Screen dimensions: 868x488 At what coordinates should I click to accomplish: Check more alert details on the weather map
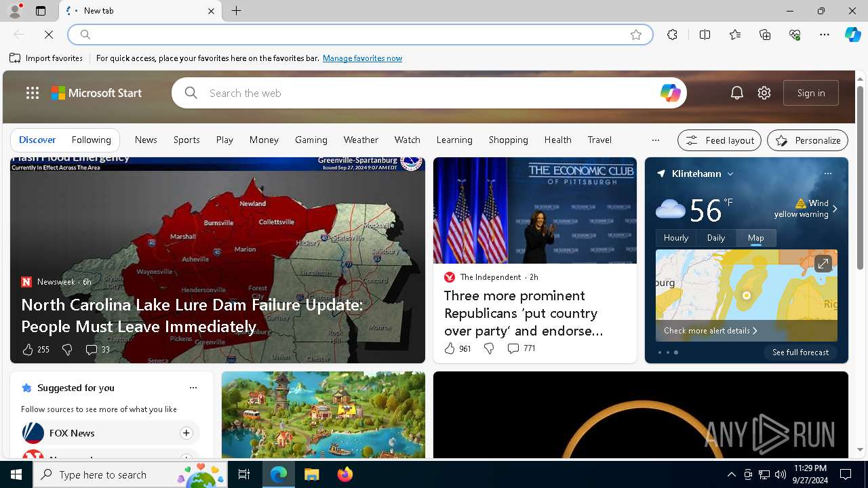711,331
